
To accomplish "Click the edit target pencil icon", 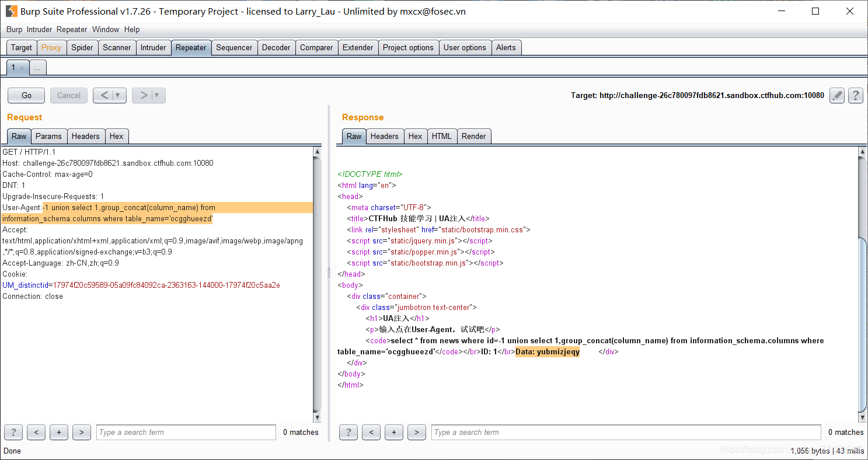I will 837,95.
